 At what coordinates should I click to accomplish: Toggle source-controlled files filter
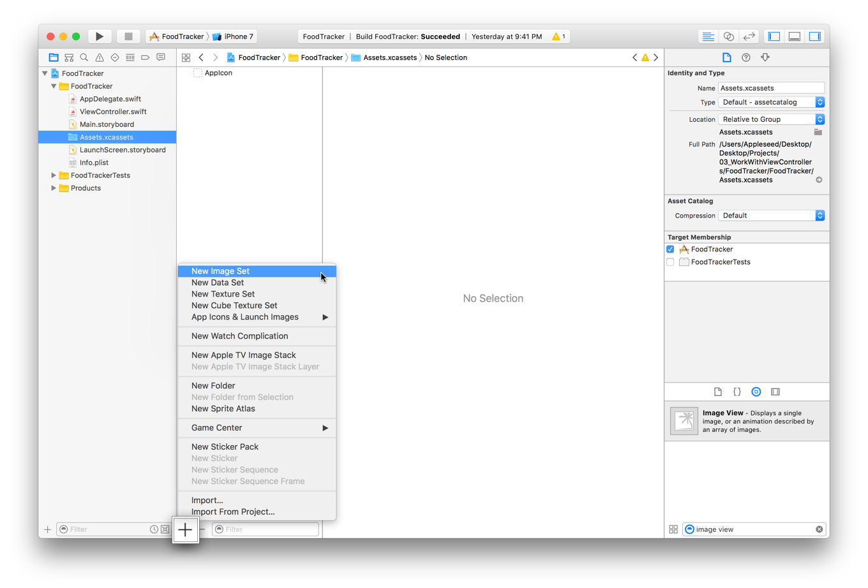pos(165,529)
